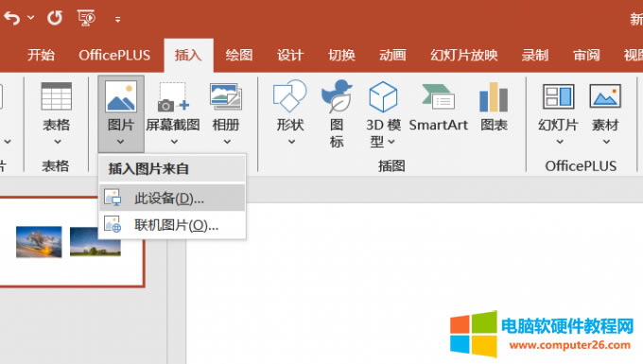Switch to the 开始 tab
Image resolution: width=643 pixels, height=364 pixels.
point(41,55)
